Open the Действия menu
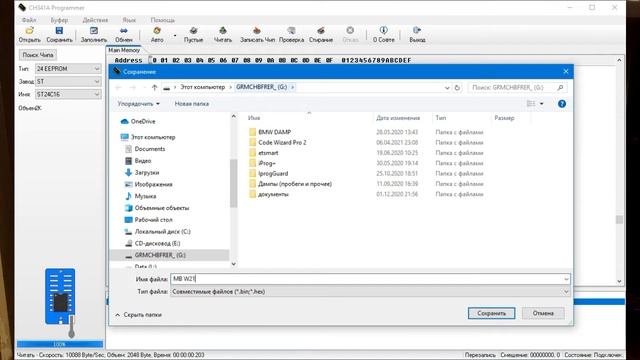Image resolution: width=640 pixels, height=360 pixels. (x=95, y=20)
